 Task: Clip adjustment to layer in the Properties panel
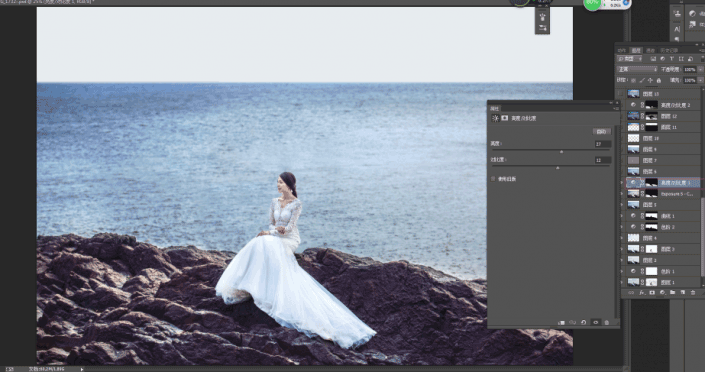click(562, 323)
